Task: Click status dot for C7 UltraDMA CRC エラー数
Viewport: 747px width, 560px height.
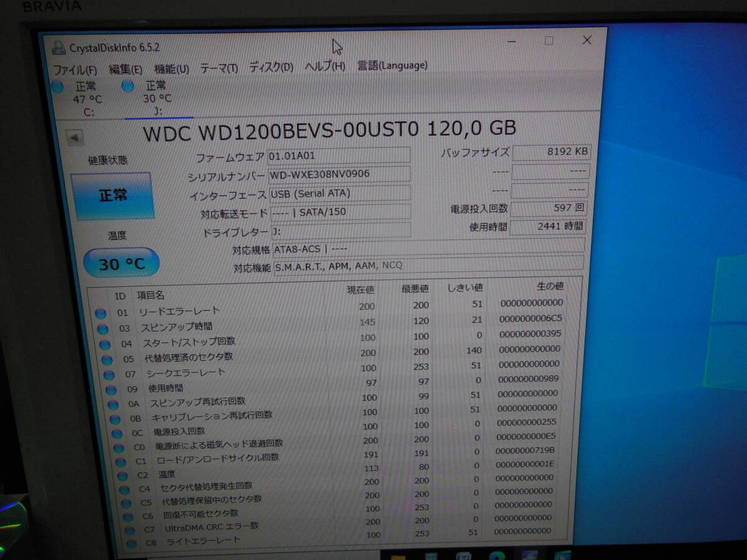Action: point(130,531)
